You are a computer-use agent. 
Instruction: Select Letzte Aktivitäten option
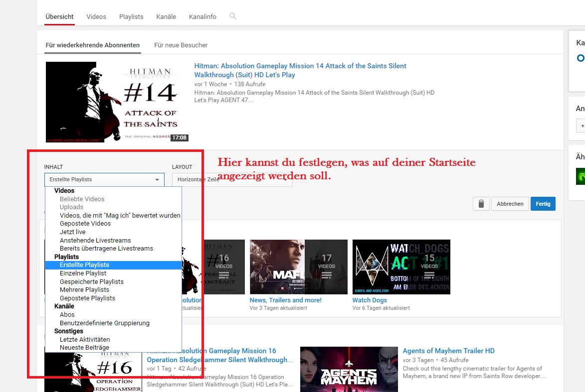pos(84,340)
